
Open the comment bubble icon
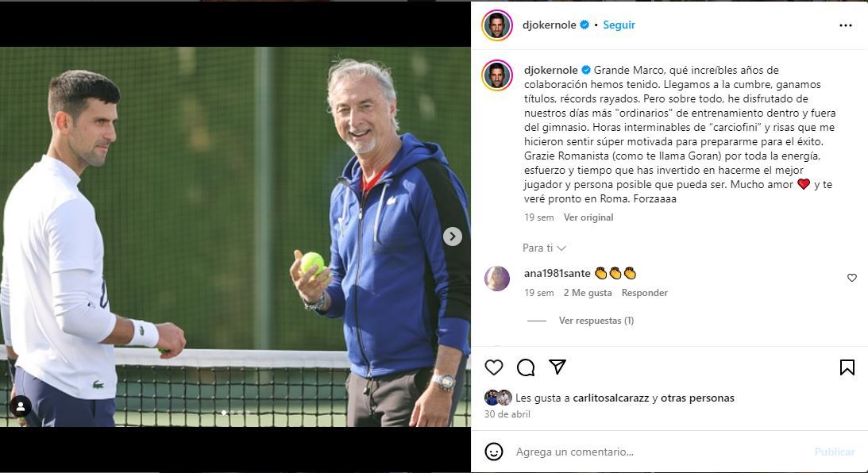coord(526,367)
